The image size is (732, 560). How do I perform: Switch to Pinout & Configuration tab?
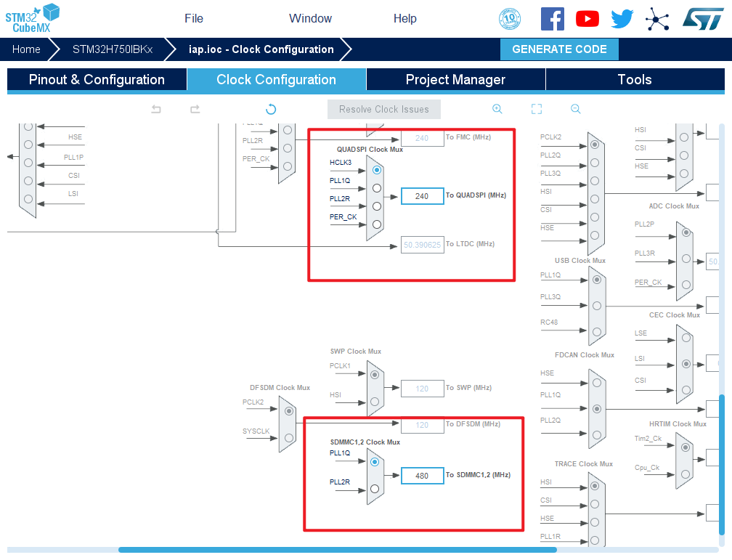(97, 80)
